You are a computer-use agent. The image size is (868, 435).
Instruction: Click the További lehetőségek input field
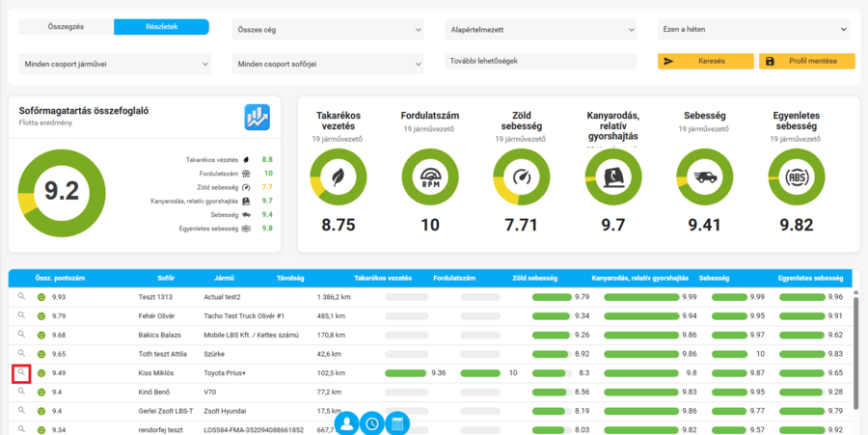click(541, 61)
